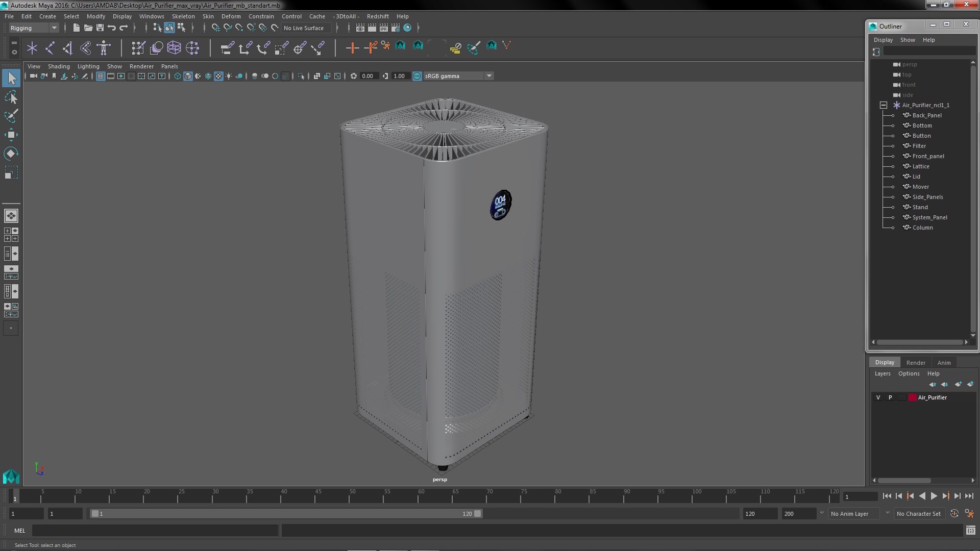Open the sRGB gamma dropdown arrow
The height and width of the screenshot is (551, 980).
point(489,76)
